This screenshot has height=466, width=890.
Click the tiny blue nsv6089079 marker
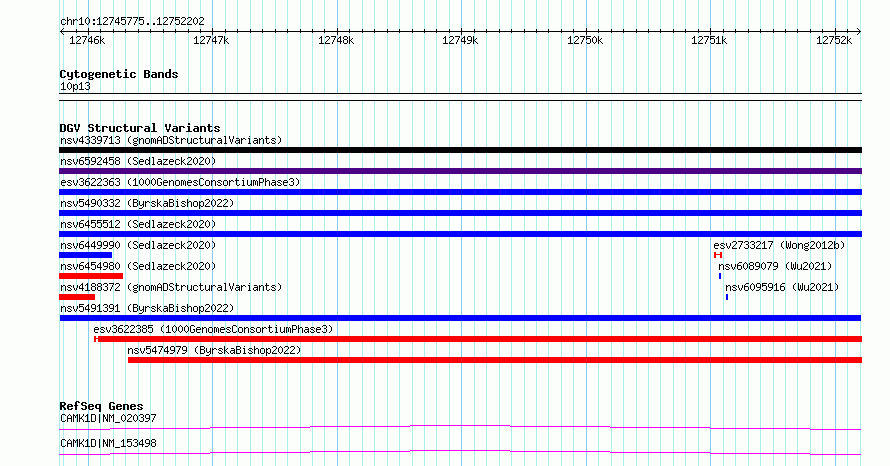[x=720, y=276]
